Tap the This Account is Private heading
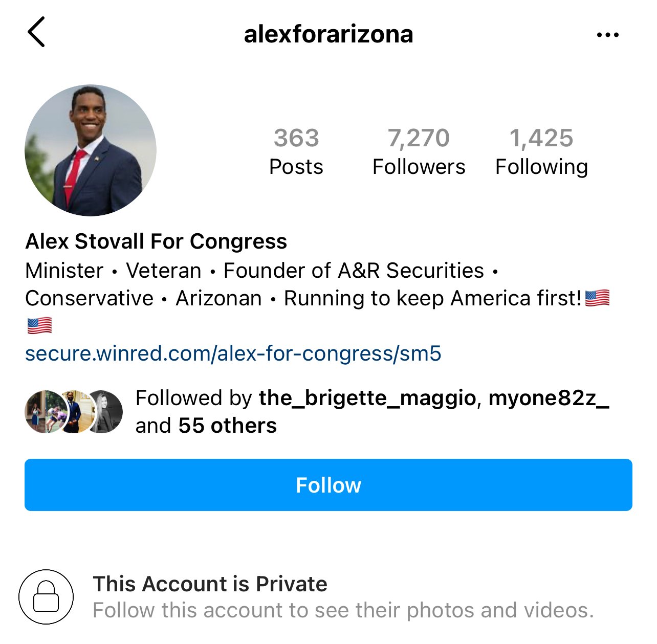Screen dimensions: 657x644 (210, 584)
